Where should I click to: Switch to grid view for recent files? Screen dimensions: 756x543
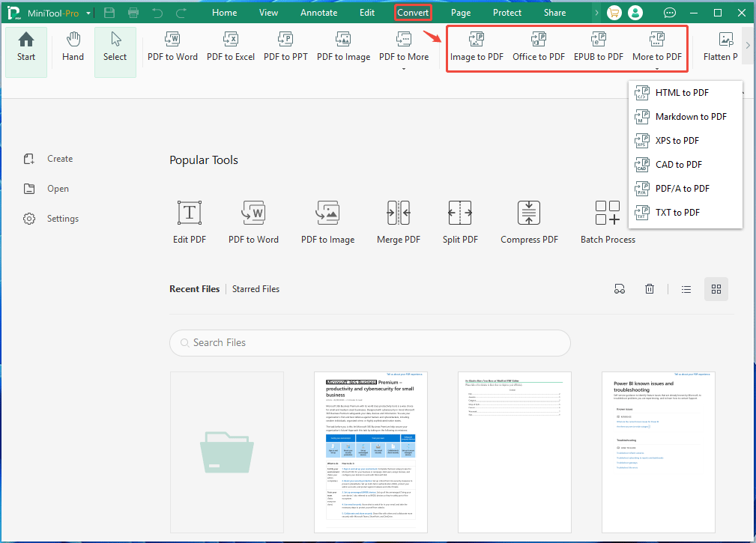716,288
